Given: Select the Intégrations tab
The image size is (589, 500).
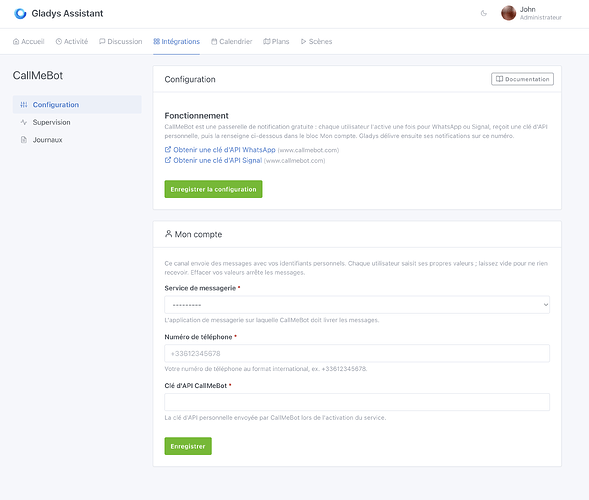Looking at the screenshot, I should [x=177, y=41].
